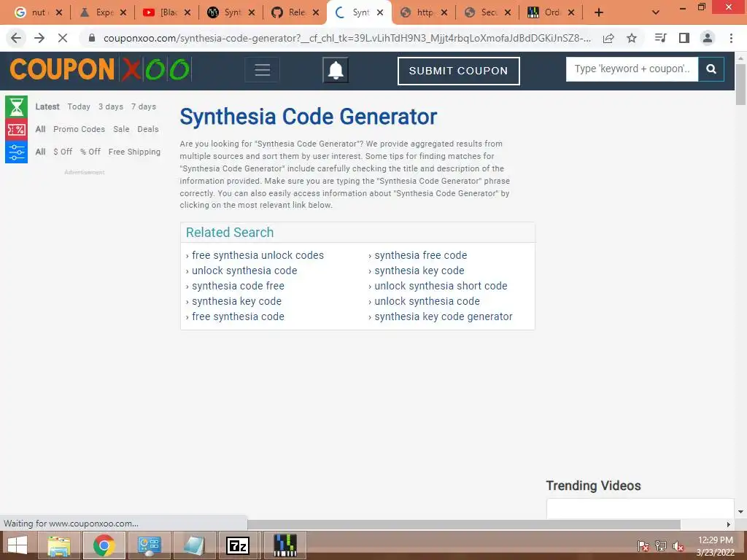Open the Synthesia piano taskbar icon
This screenshot has width=747, height=560.
point(285,545)
